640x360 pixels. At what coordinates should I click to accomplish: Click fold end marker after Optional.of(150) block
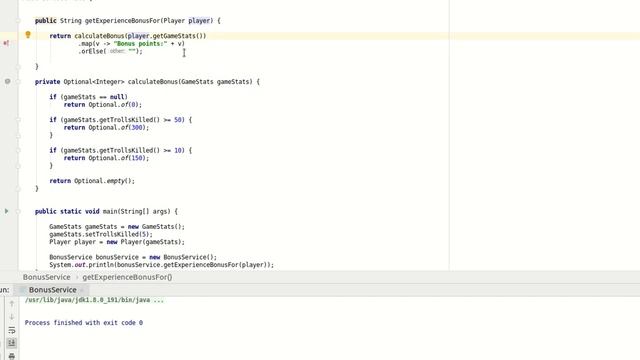pos(18,166)
